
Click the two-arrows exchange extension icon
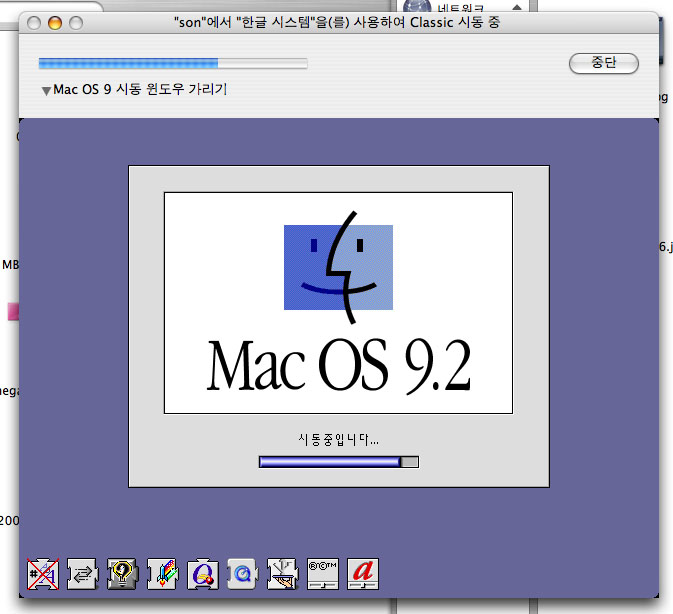tap(81, 573)
